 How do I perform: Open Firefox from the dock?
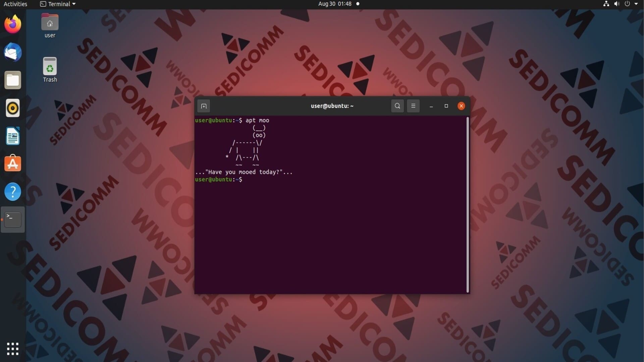pyautogui.click(x=13, y=24)
